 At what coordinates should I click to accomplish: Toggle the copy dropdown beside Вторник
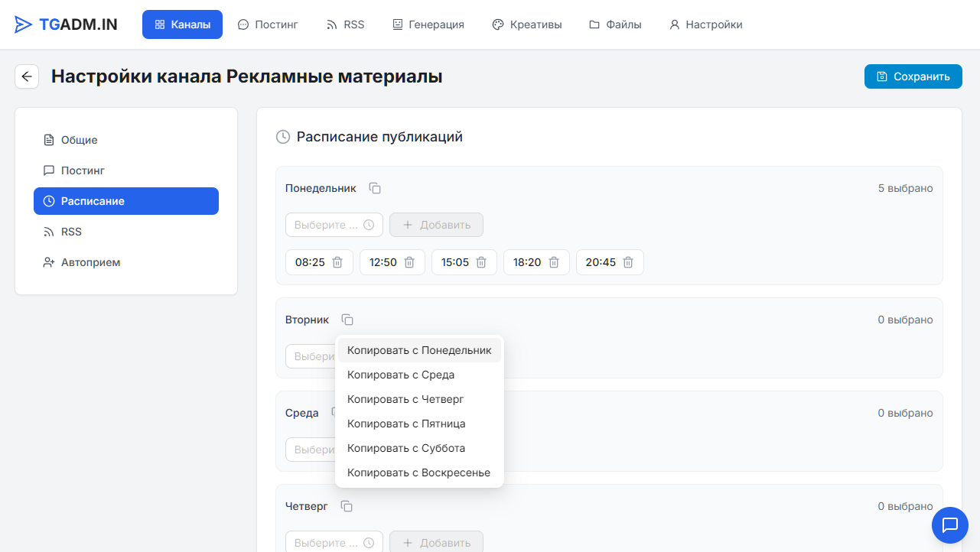coord(347,320)
